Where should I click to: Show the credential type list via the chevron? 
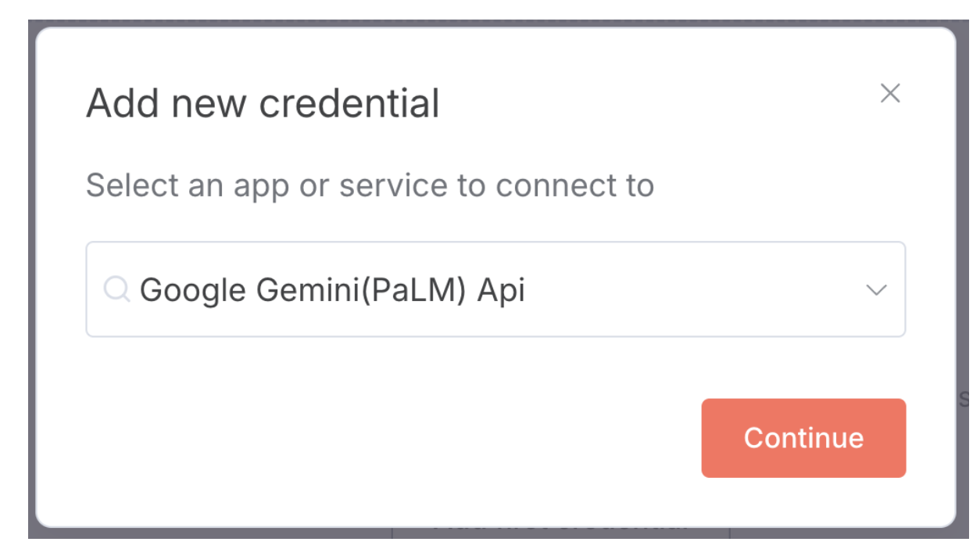click(x=877, y=290)
